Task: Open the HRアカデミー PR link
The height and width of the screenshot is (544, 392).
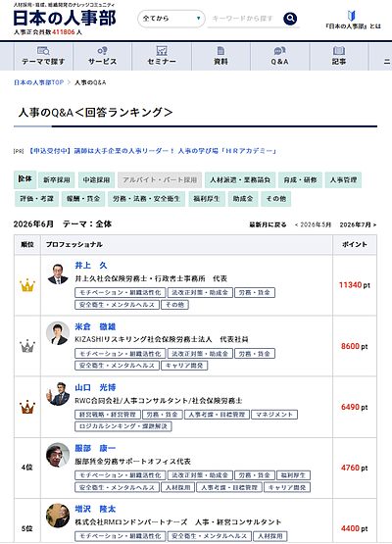Action: tap(152, 151)
